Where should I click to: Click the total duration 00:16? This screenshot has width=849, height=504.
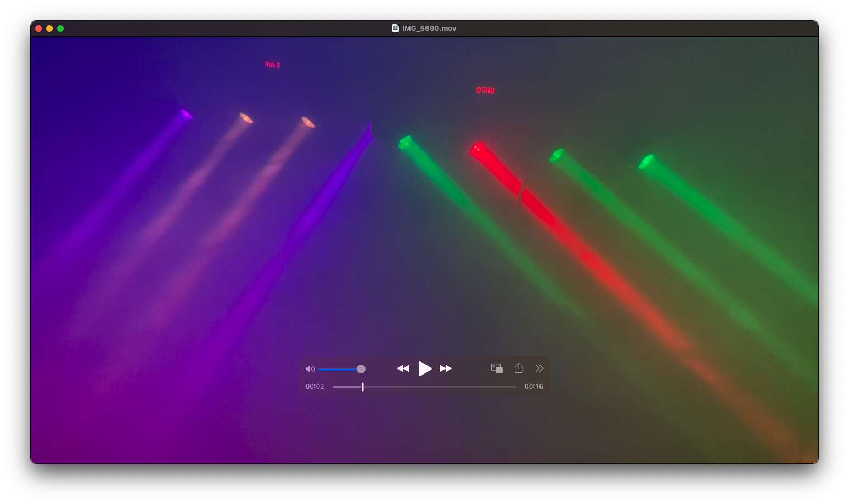coord(534,387)
